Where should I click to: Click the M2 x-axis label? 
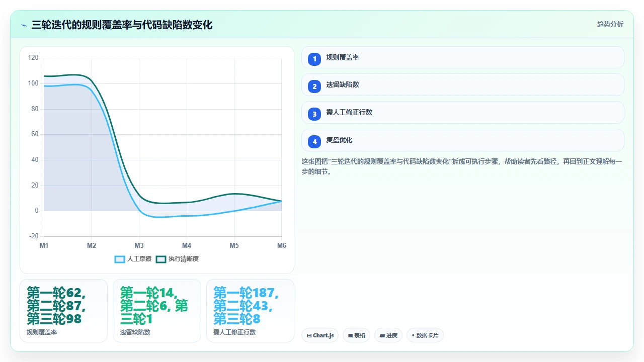92,245
